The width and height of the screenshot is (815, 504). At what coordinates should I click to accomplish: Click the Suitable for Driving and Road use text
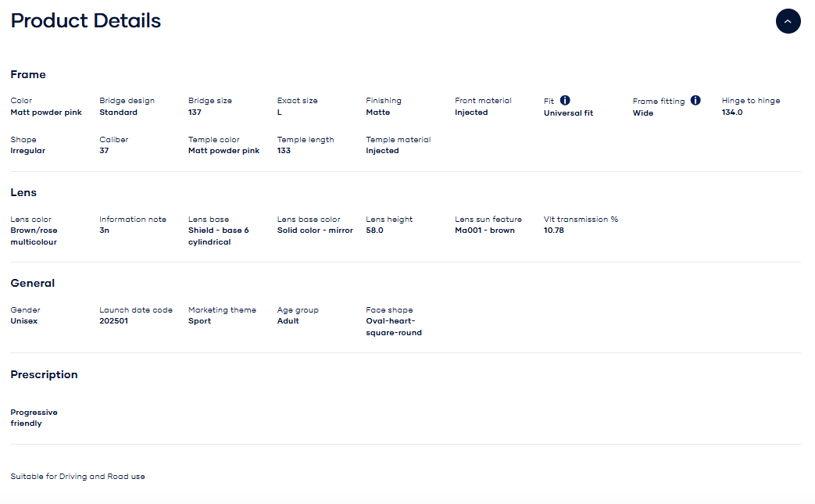77,476
